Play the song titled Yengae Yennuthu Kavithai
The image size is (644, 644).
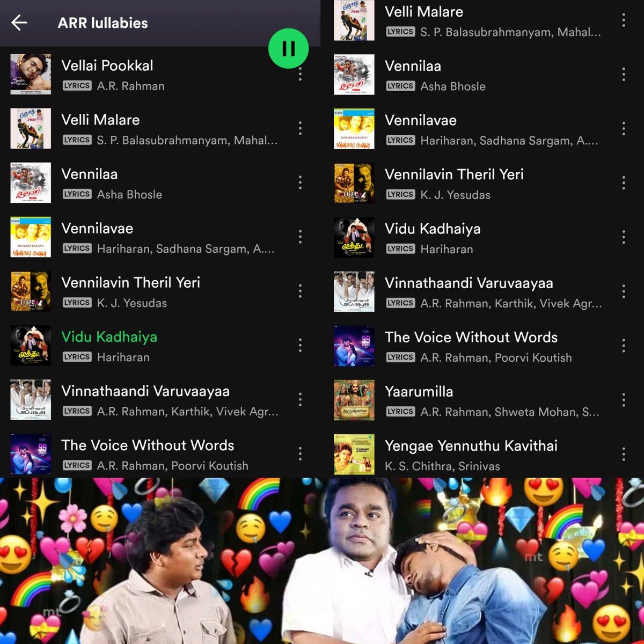(x=471, y=445)
